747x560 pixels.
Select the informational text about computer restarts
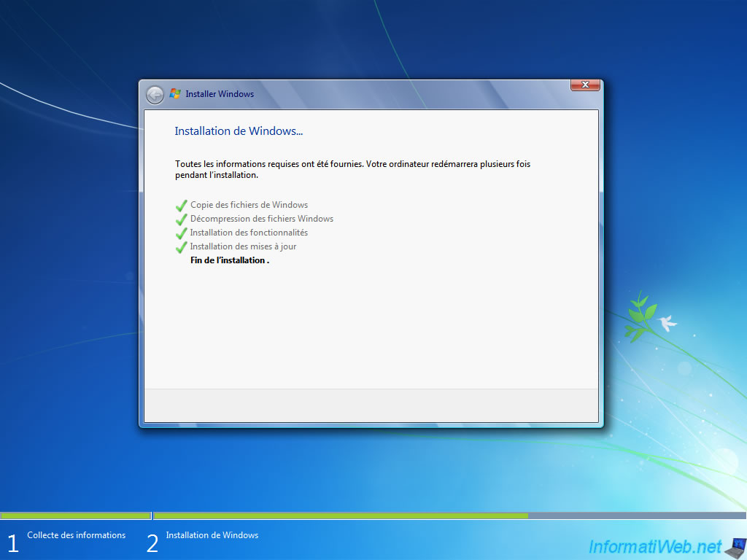(x=351, y=169)
